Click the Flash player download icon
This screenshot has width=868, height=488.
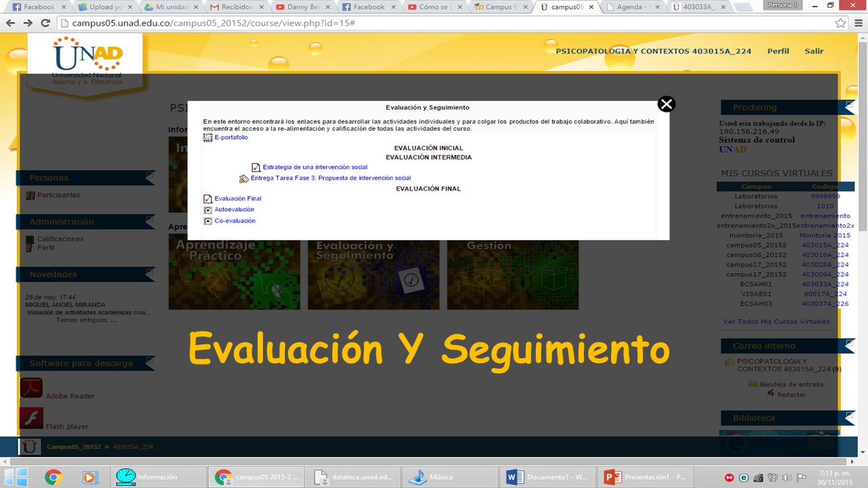(x=31, y=418)
